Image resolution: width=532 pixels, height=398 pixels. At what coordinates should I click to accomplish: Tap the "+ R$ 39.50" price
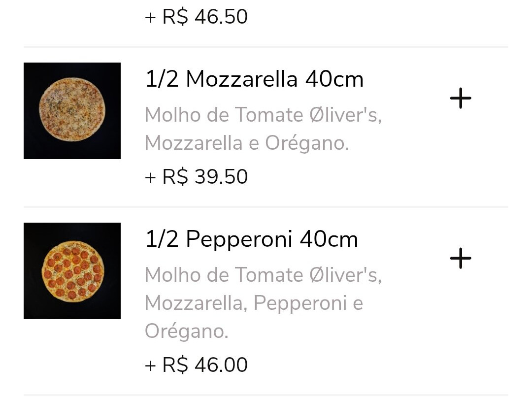196,177
